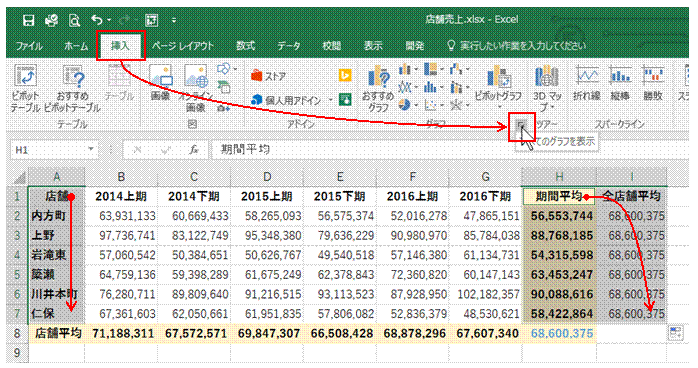Image resolution: width=698 pixels, height=368 pixels.
Task: Insert a 折れ線 sparkline
Action: pos(587,82)
